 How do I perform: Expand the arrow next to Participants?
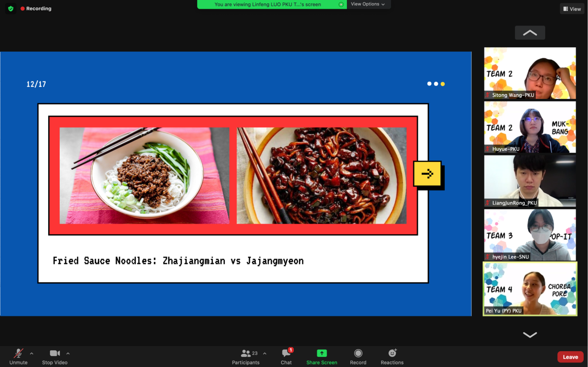click(265, 354)
